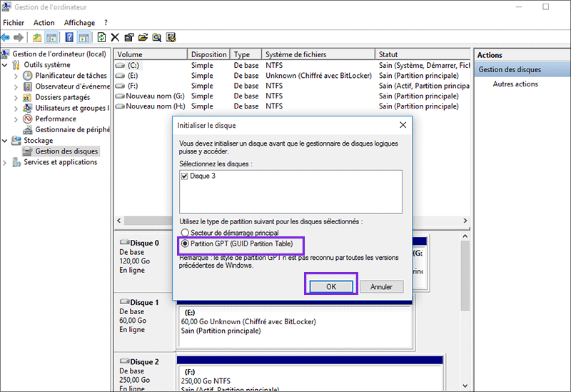Image resolution: width=571 pixels, height=392 pixels.
Task: Open the Action menu
Action: pyautogui.click(x=44, y=23)
